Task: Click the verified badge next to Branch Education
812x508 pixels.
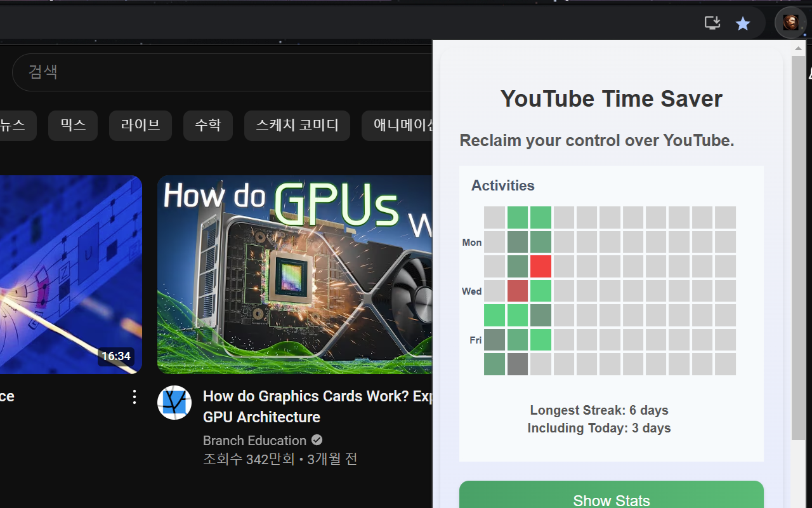Action: [317, 440]
